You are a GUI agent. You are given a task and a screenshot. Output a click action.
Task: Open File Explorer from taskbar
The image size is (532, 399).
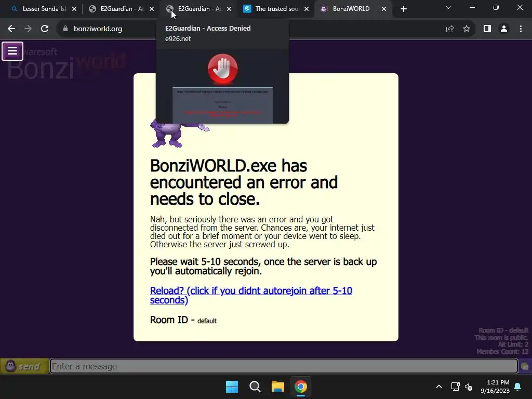(x=278, y=387)
